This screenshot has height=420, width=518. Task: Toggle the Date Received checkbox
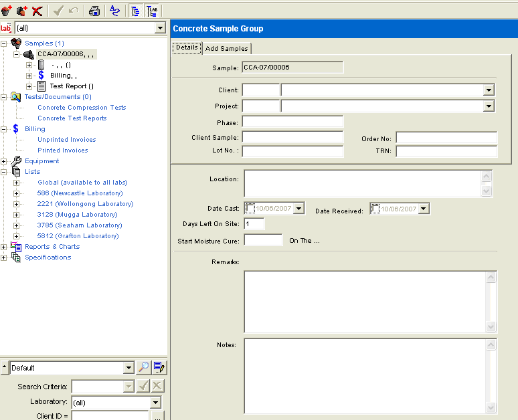pyautogui.click(x=375, y=209)
